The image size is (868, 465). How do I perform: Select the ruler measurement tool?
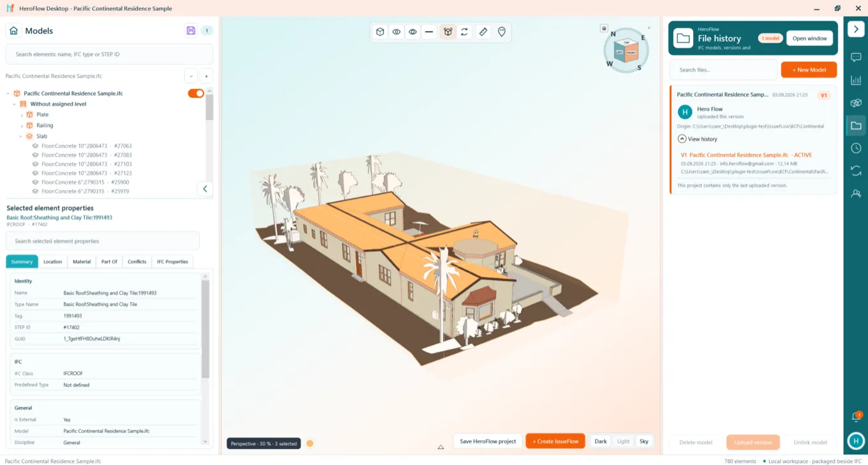483,32
